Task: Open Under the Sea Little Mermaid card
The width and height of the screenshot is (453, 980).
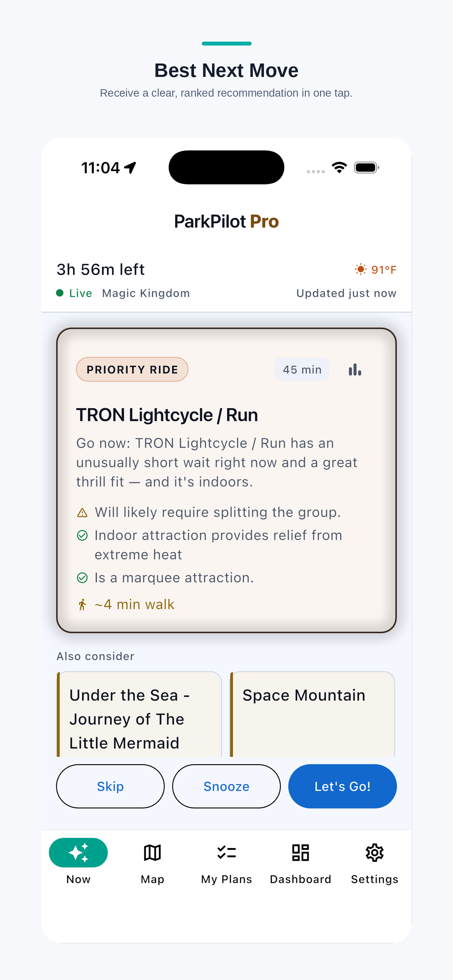Action: (139, 714)
